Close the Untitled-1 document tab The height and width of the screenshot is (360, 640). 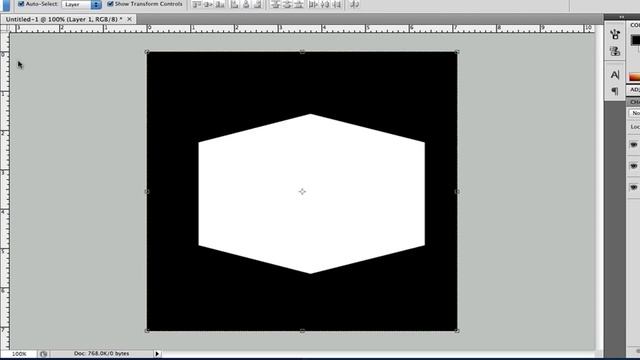[x=129, y=19]
